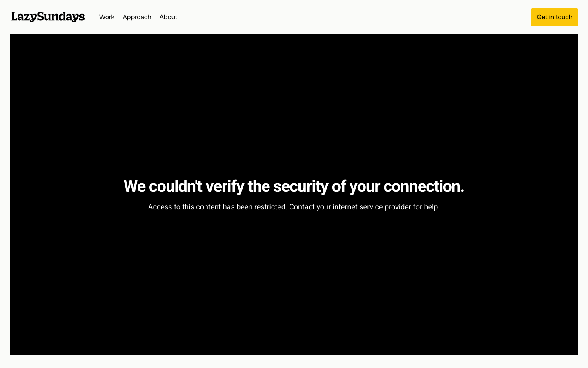Viewport: 588px width, 368px height.
Task: Click 'connection.' at the end of the heading
Action: coord(424,186)
